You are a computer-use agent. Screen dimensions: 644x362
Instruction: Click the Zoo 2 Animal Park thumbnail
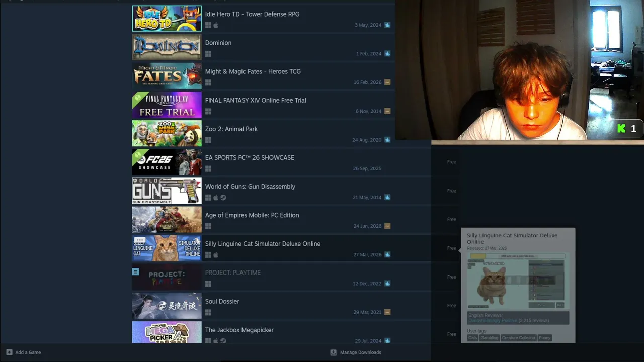tap(167, 133)
